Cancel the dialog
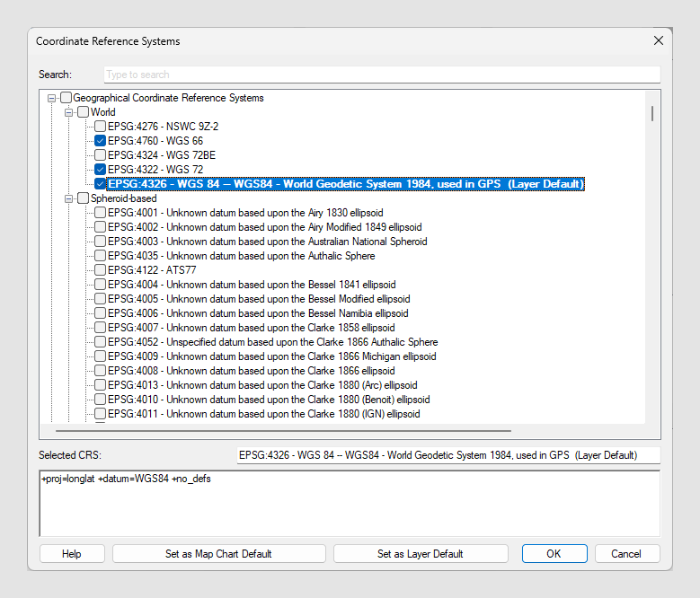Screen dimensions: 700x598 pos(626,554)
